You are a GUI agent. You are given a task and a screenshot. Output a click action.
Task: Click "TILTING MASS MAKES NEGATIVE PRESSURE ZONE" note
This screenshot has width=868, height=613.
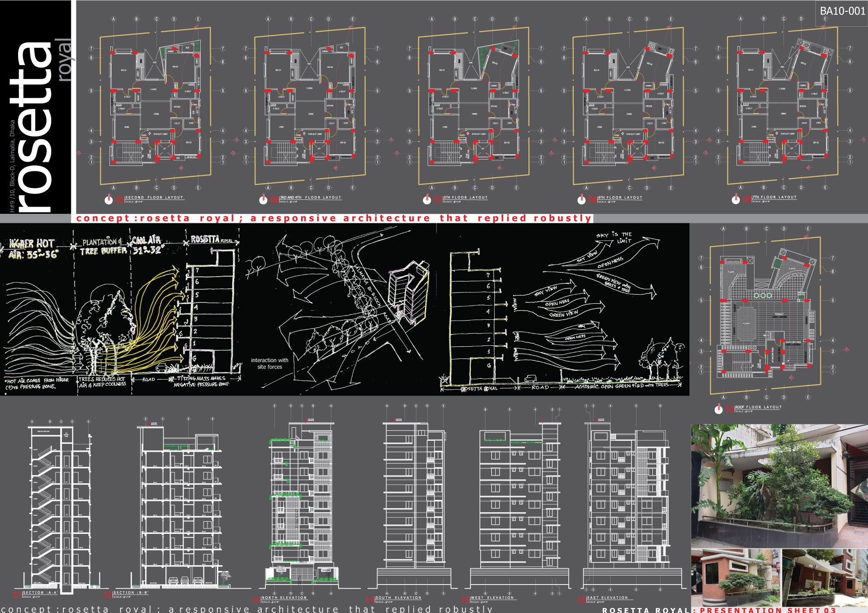coord(201,381)
